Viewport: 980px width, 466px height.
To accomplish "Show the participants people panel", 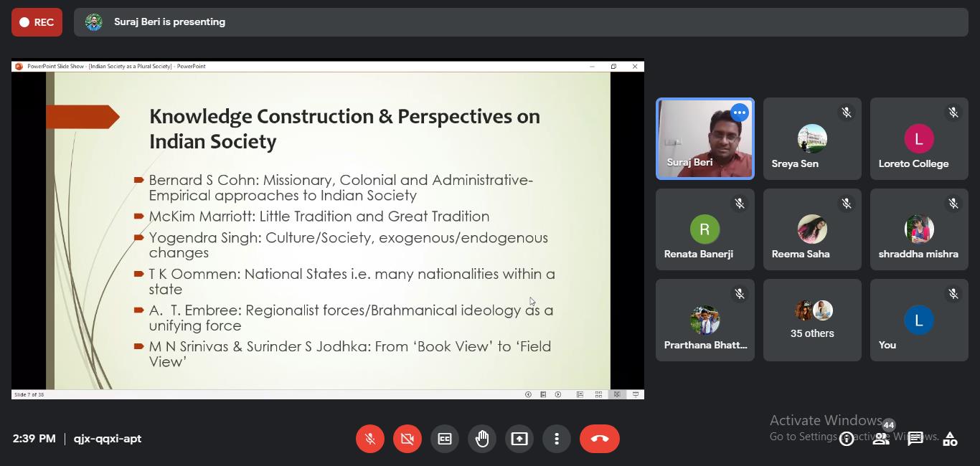I will (x=881, y=439).
